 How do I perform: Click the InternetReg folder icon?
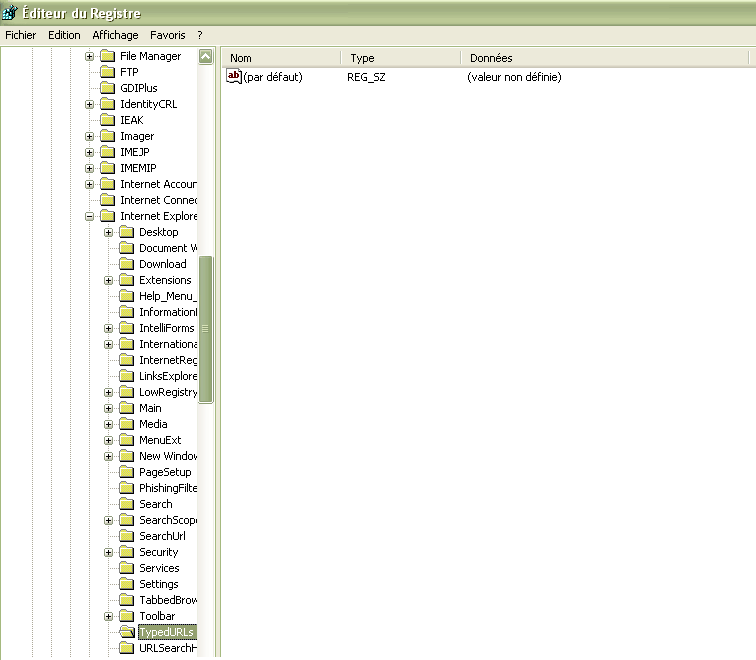point(127,360)
